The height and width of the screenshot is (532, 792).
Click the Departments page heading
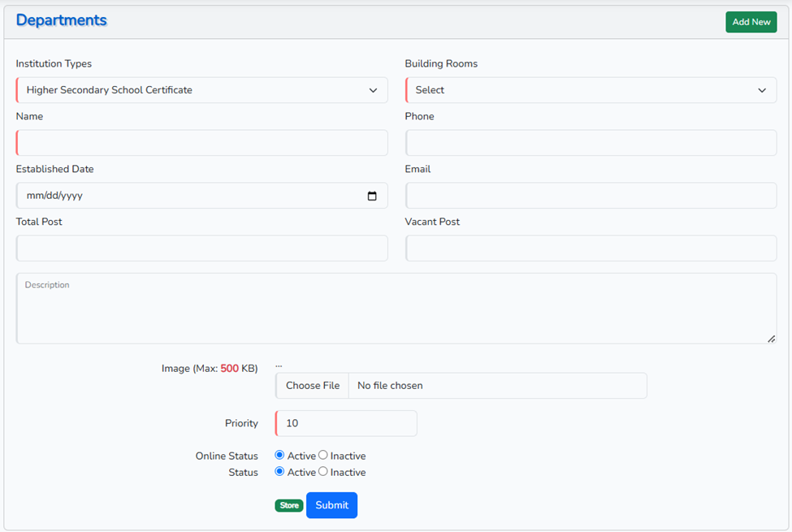[x=62, y=20]
